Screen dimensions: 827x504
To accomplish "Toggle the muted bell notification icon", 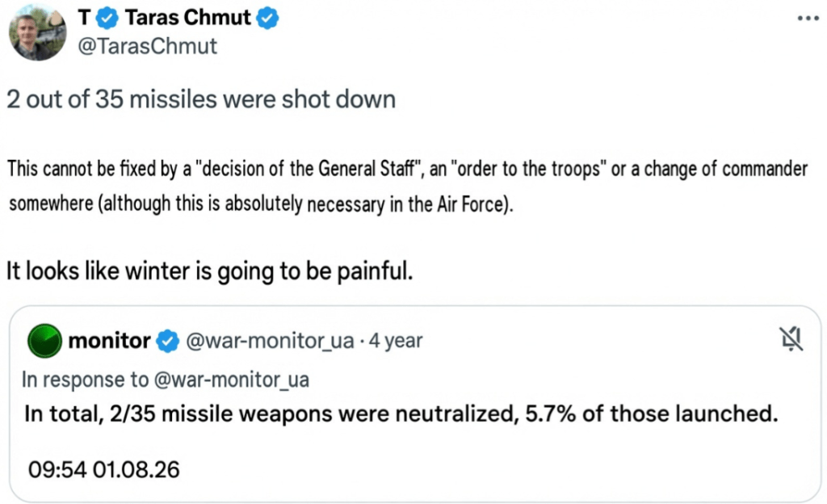I will coord(791,338).
